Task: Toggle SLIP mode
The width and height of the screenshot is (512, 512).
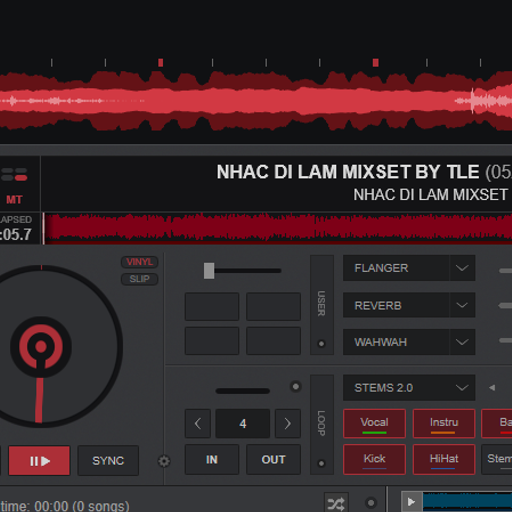Action: 139,279
